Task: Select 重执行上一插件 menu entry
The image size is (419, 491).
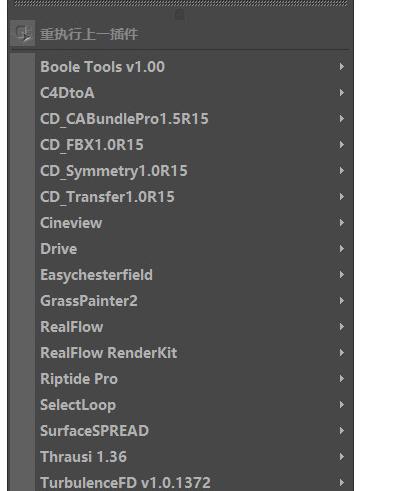Action: (x=180, y=34)
